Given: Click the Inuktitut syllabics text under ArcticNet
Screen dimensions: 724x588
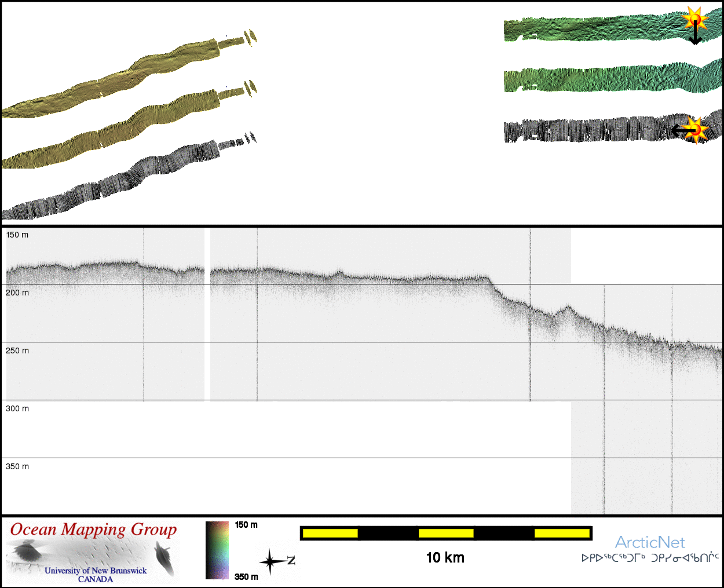Looking at the screenshot, I should pyautogui.click(x=650, y=558).
